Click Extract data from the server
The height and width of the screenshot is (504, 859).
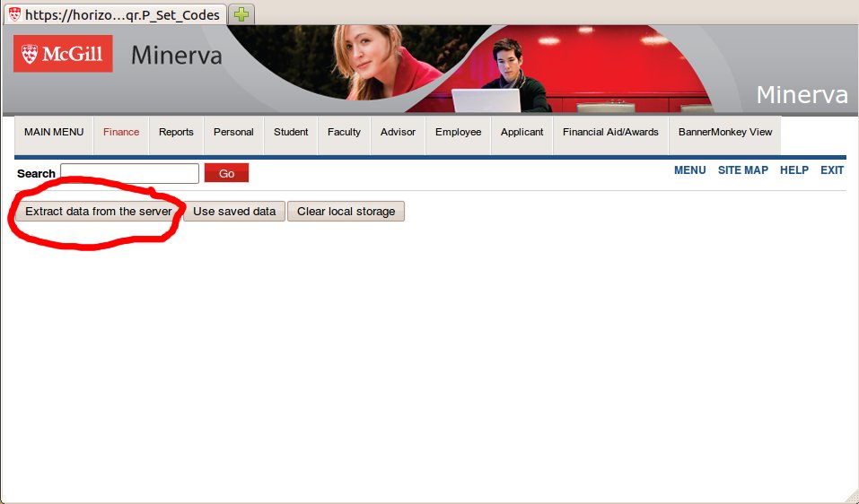point(99,212)
